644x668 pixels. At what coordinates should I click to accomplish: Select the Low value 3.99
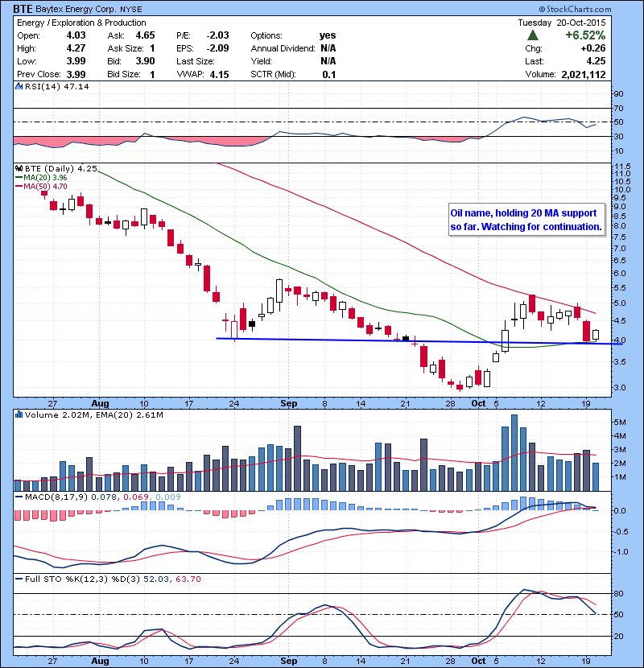[76, 61]
